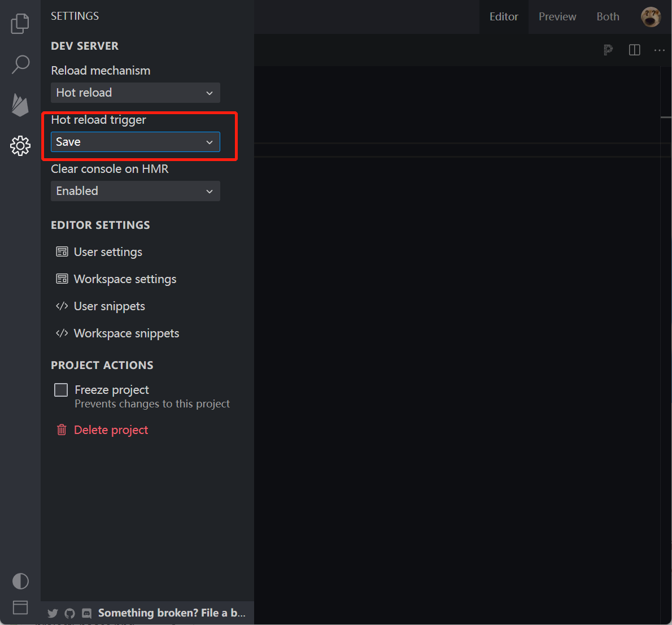Format code with the Prettier icon
Viewport: 672px width, 625px height.
pyautogui.click(x=608, y=50)
